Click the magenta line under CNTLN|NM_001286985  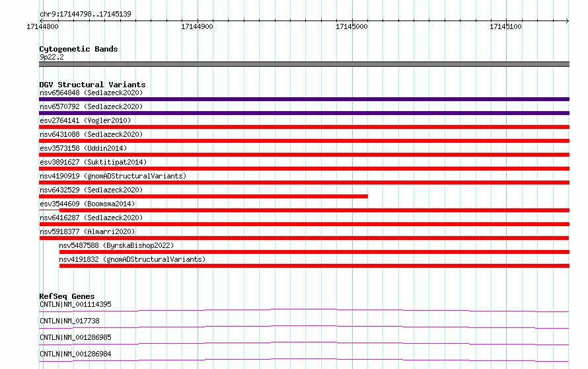(304, 343)
